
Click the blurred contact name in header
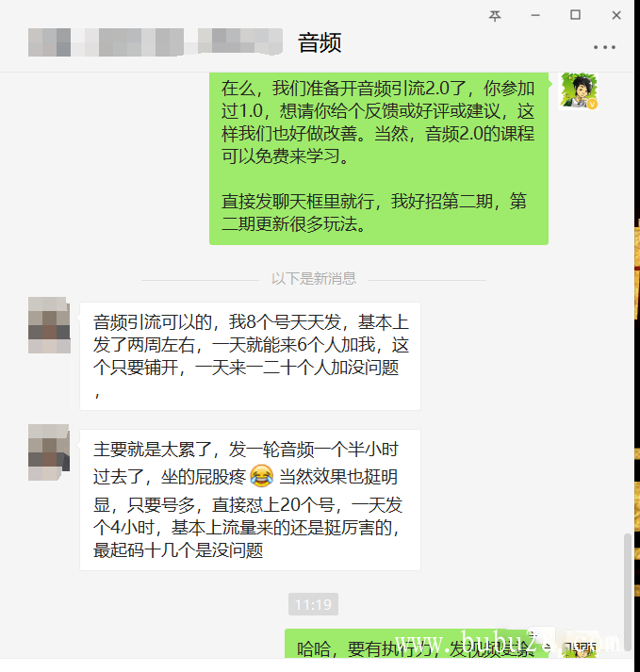point(156,42)
